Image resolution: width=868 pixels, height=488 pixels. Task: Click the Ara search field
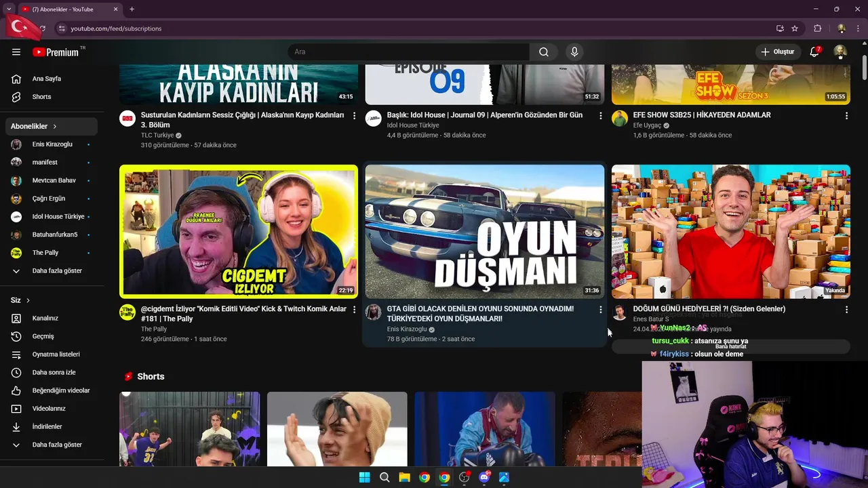pyautogui.click(x=408, y=52)
